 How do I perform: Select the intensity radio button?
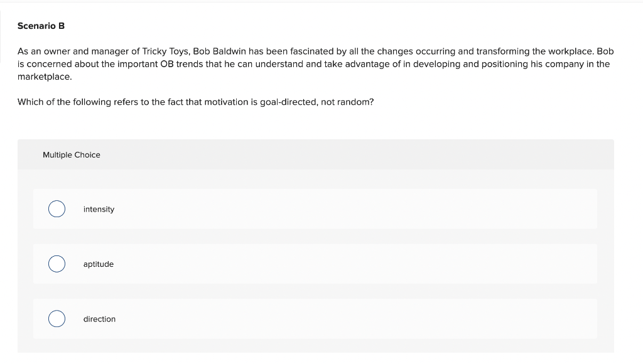point(57,208)
